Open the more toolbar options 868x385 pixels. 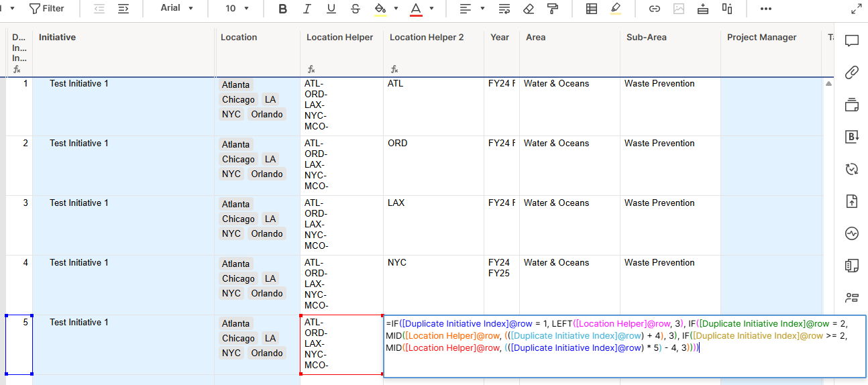(x=766, y=8)
